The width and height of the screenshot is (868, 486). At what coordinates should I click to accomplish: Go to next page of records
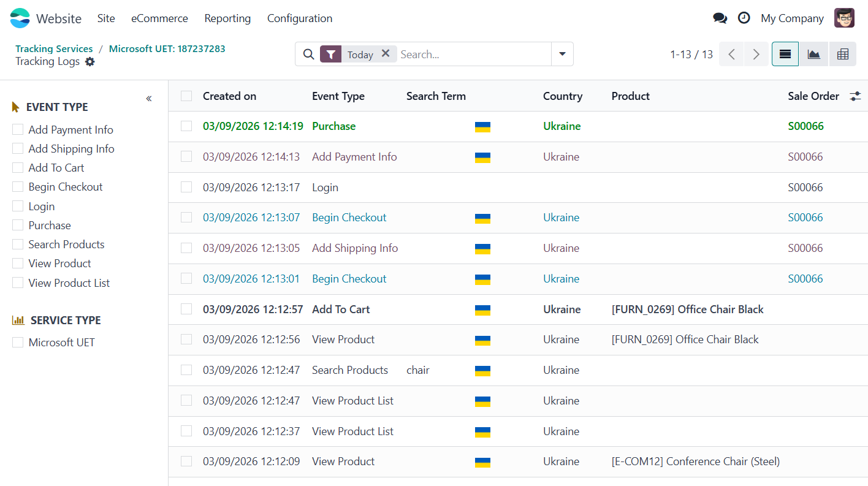tap(756, 55)
